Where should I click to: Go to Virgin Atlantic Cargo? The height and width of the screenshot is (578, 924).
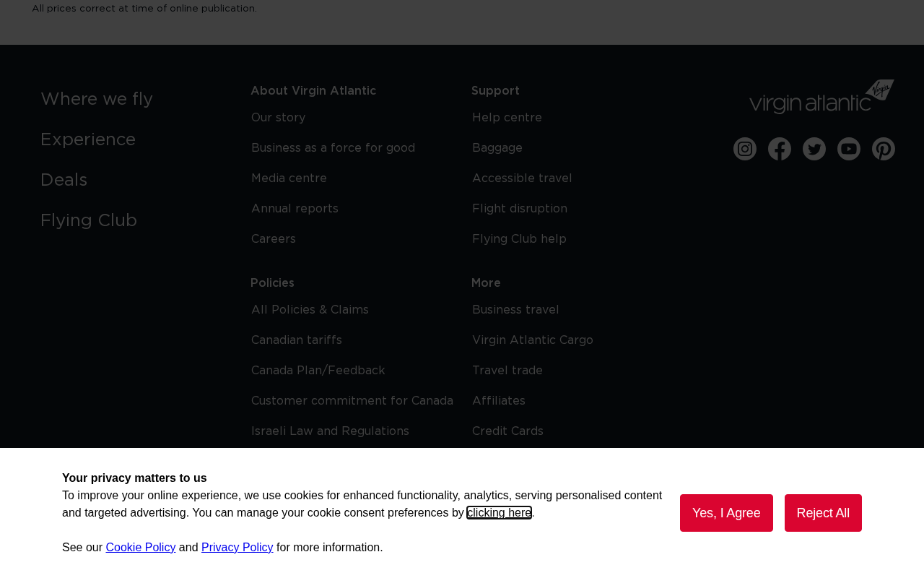click(533, 340)
